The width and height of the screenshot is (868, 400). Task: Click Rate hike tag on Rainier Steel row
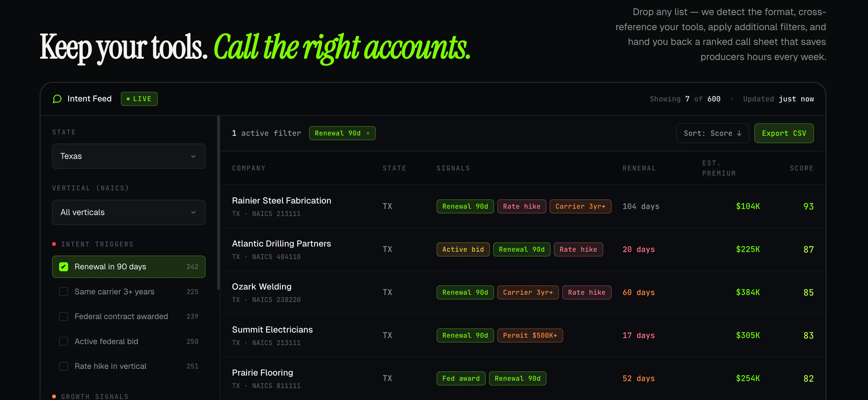coord(522,206)
